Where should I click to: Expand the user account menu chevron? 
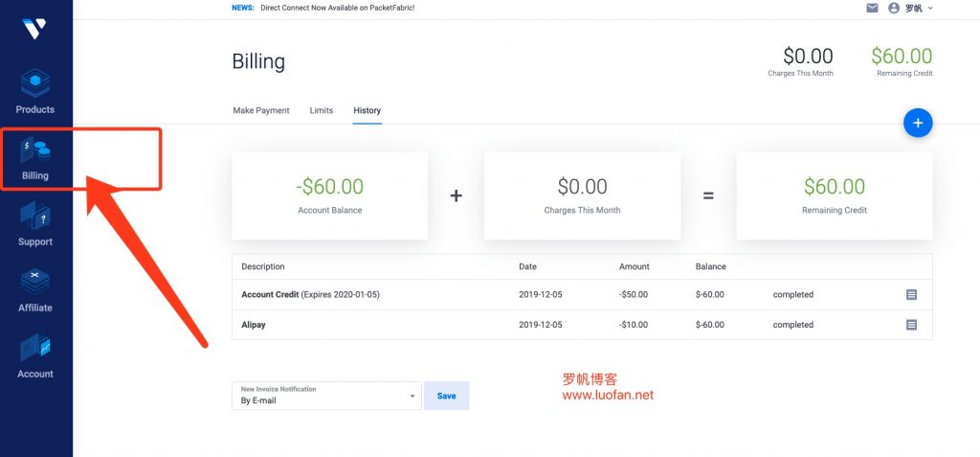click(930, 9)
